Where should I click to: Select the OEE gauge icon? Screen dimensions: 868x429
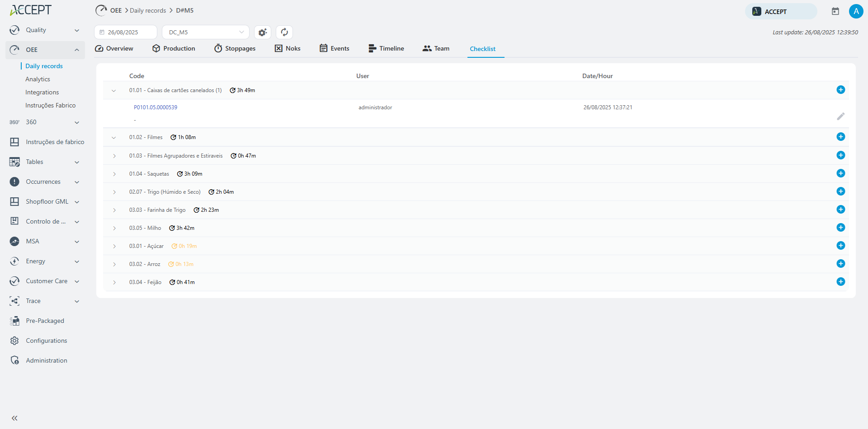[14, 50]
